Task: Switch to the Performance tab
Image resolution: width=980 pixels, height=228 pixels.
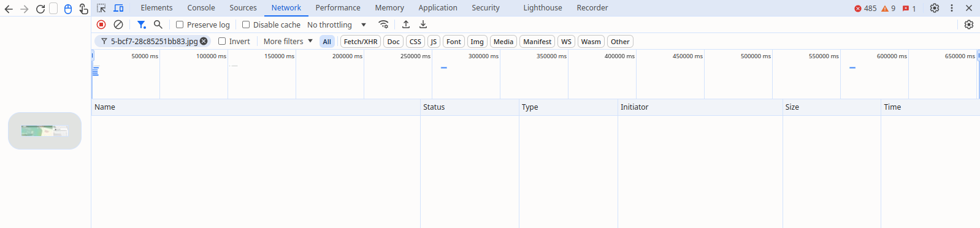Action: [x=338, y=8]
